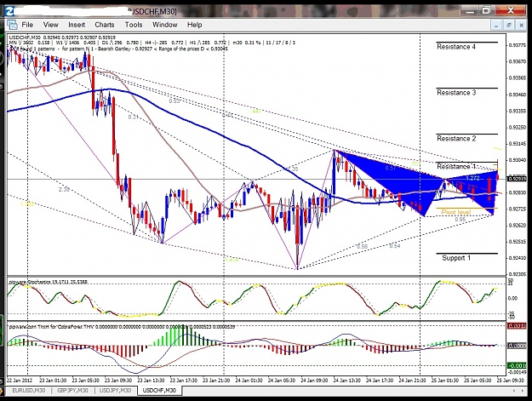Image resolution: width=532 pixels, height=401 pixels.
Task: Open the Tools menu
Action: [134, 25]
